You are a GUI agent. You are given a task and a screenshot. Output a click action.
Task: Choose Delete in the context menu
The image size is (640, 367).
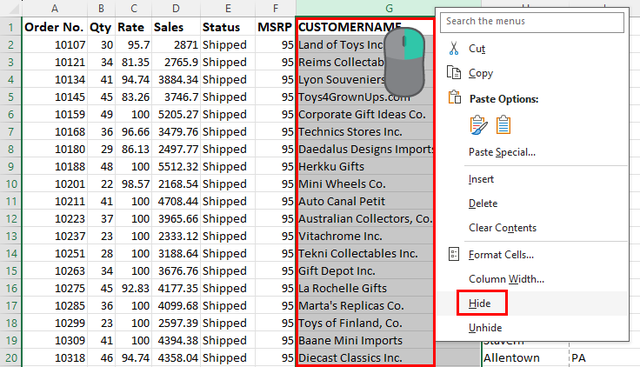click(483, 203)
